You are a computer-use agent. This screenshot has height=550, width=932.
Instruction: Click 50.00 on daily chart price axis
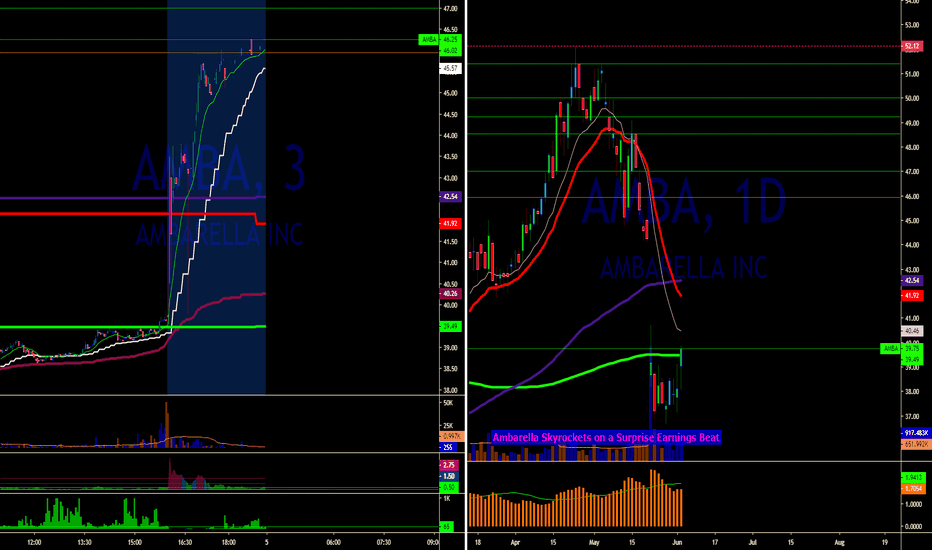pos(912,99)
